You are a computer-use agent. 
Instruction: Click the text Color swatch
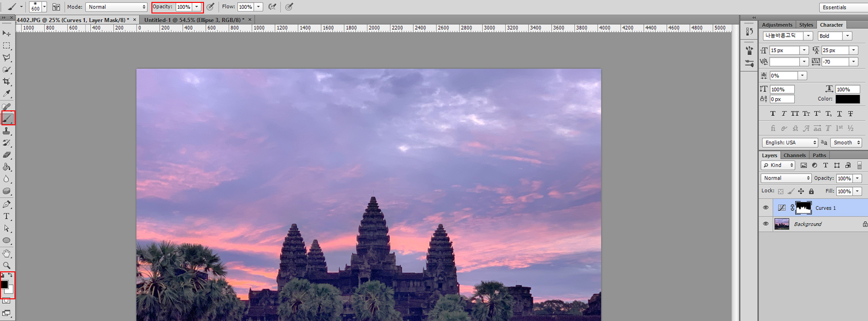[847, 99]
